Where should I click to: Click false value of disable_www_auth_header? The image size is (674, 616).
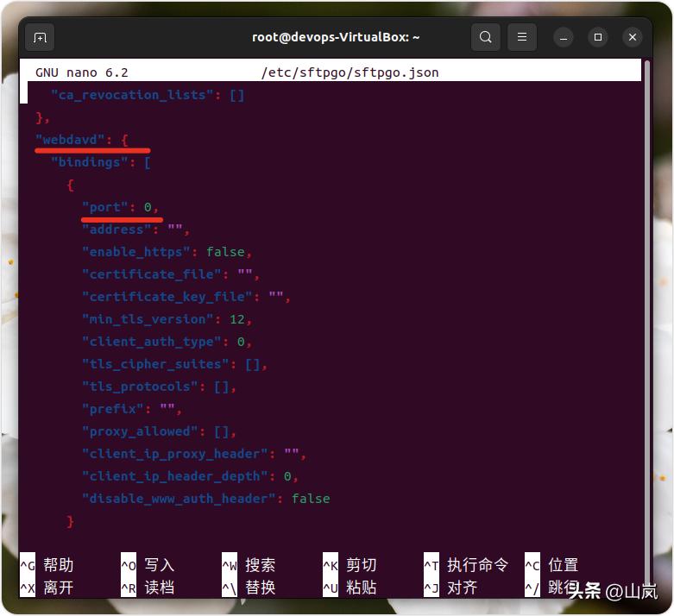pos(311,499)
